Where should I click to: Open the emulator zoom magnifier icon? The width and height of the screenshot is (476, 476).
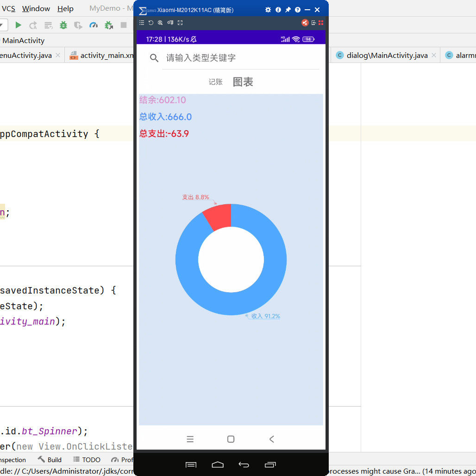click(x=160, y=22)
